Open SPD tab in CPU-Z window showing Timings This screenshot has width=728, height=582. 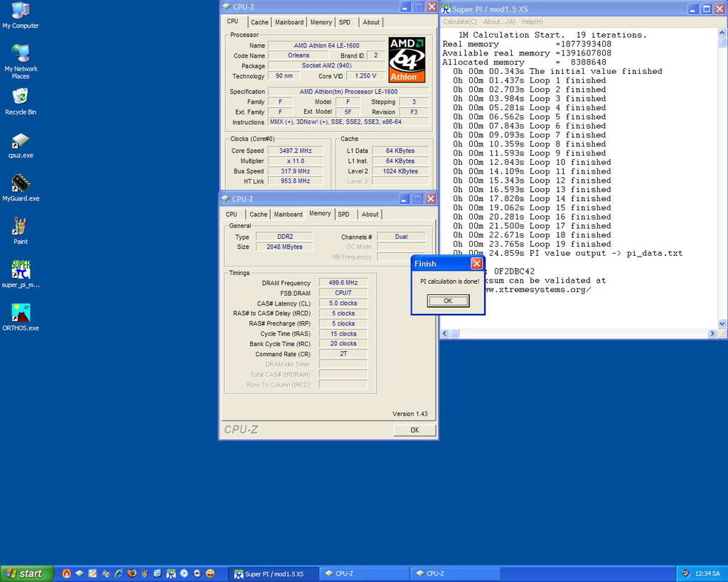tap(343, 215)
